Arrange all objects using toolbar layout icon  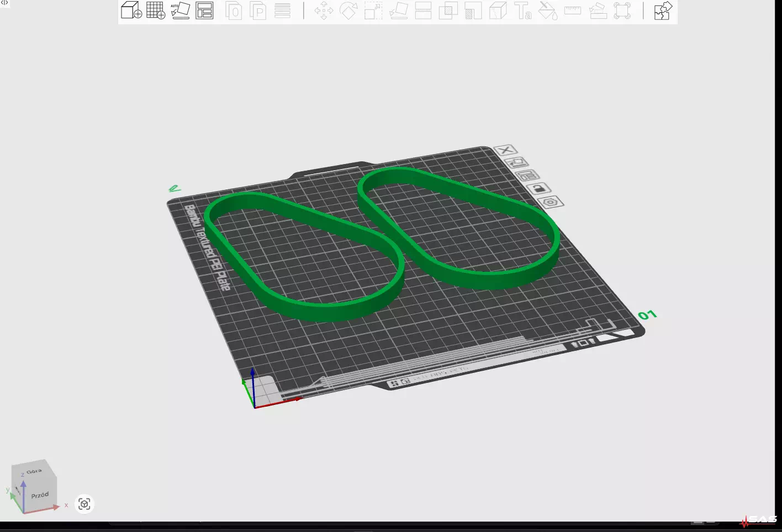[x=204, y=10]
